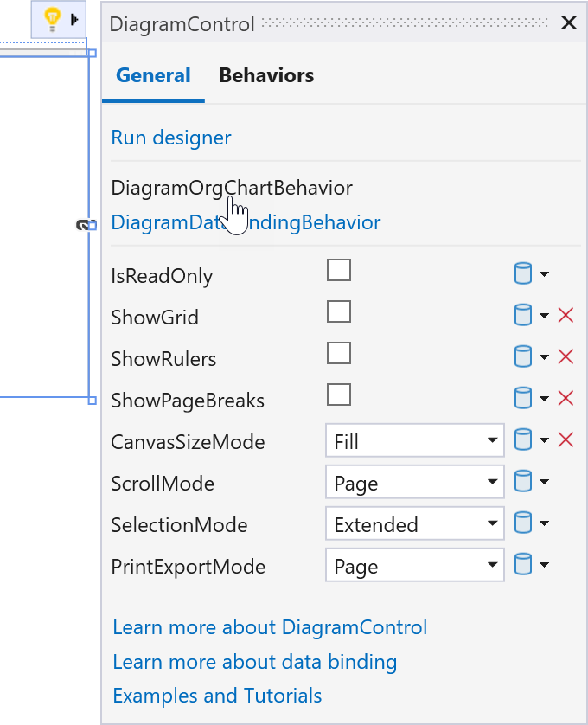Select the General tab
588x725 pixels.
click(x=153, y=75)
